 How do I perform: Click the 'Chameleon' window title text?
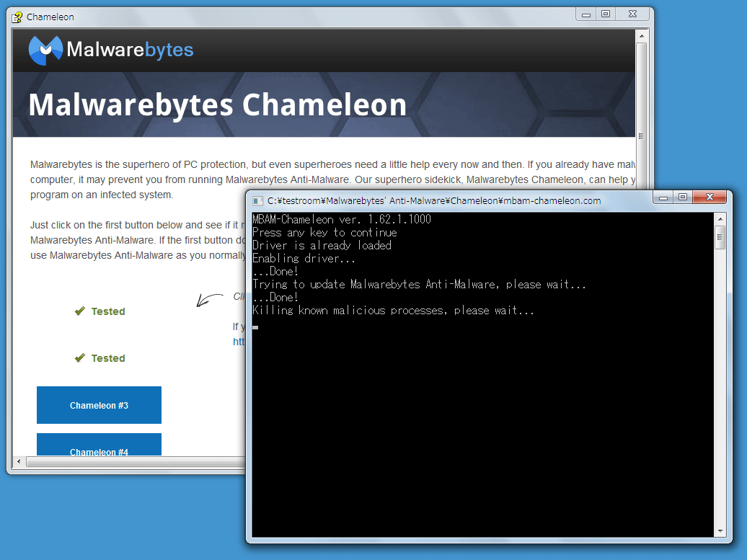click(x=50, y=17)
